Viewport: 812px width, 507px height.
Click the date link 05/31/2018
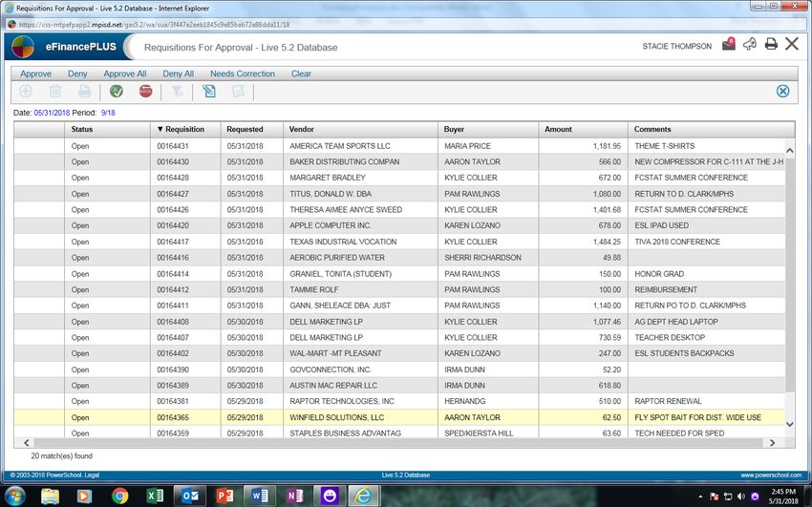pyautogui.click(x=52, y=113)
